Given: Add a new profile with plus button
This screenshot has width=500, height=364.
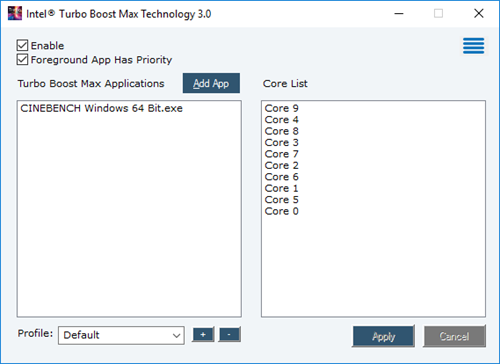Looking at the screenshot, I should coord(203,334).
